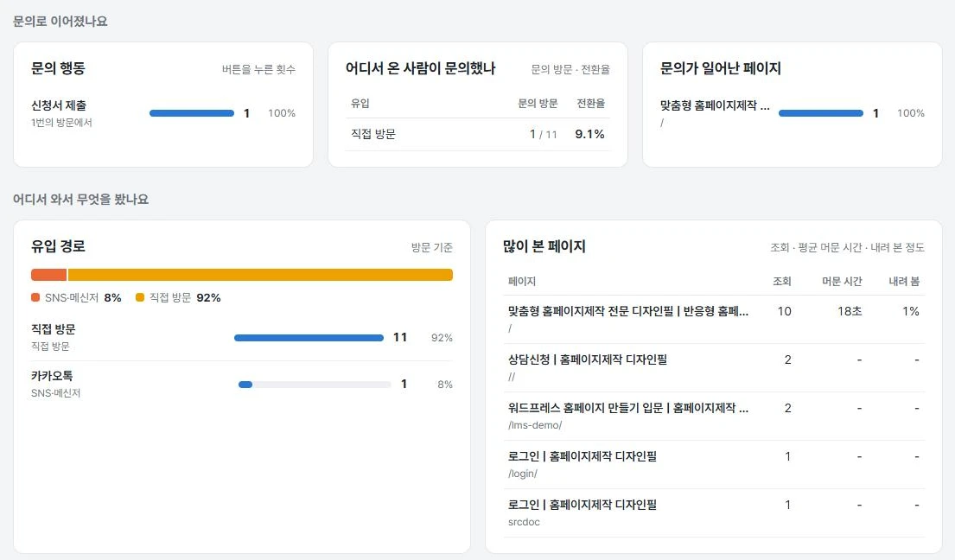The width and height of the screenshot is (955, 560).
Task: Click the '페이지' column header
Action: (522, 281)
